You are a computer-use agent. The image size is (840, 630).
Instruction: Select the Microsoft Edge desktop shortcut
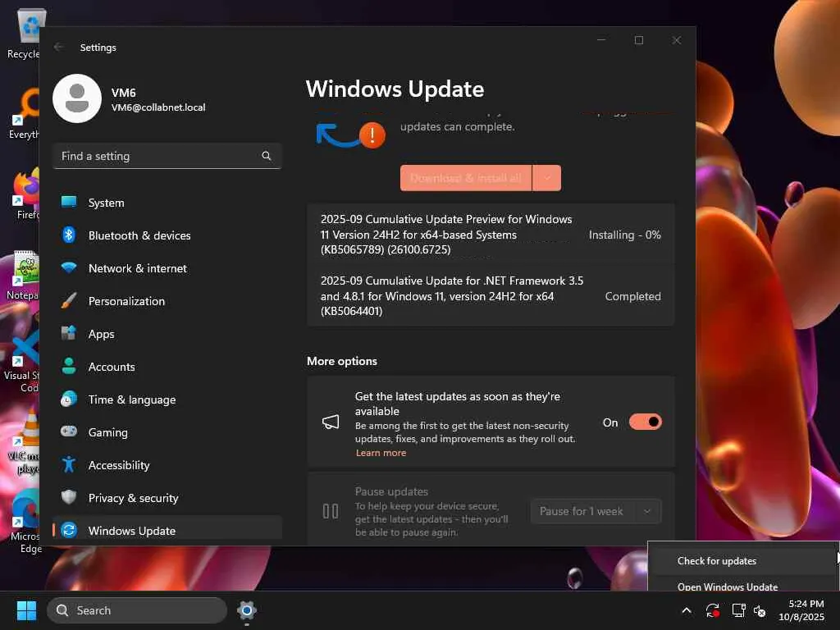(x=25, y=522)
